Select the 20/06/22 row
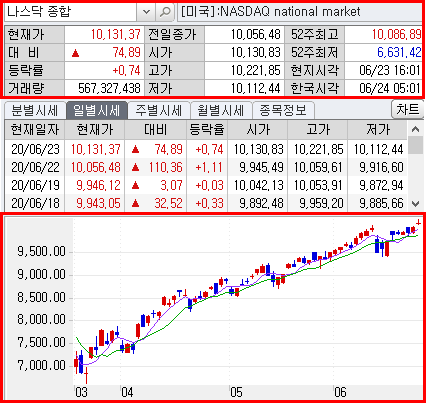 click(206, 167)
